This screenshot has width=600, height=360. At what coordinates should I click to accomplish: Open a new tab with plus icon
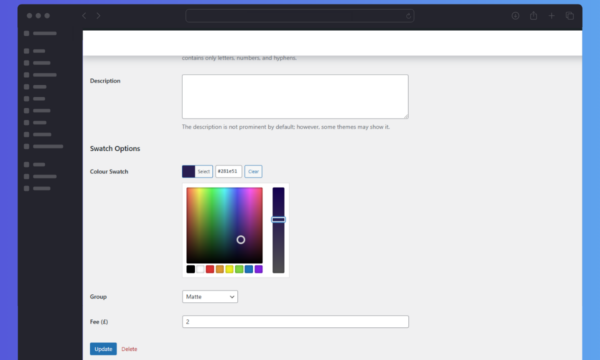point(551,16)
